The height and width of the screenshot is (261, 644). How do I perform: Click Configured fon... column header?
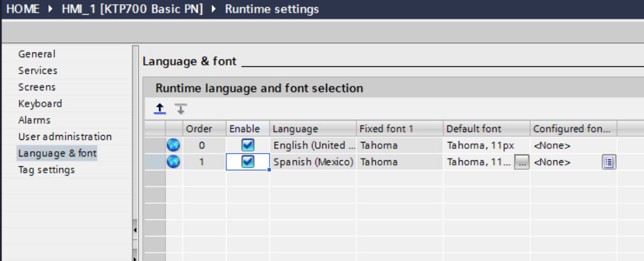[574, 129]
